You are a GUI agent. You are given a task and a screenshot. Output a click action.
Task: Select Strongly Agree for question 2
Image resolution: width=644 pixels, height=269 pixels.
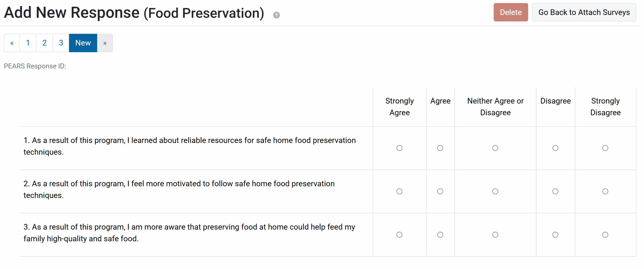coord(399,191)
